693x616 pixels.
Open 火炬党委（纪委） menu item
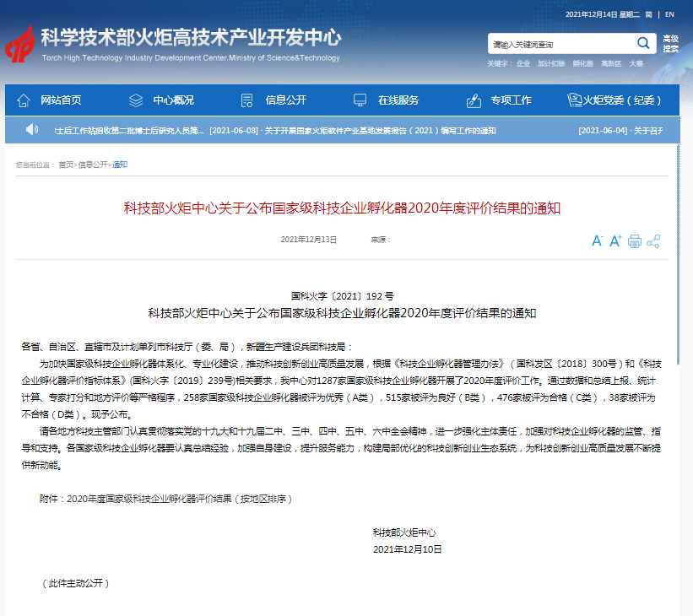pyautogui.click(x=622, y=100)
